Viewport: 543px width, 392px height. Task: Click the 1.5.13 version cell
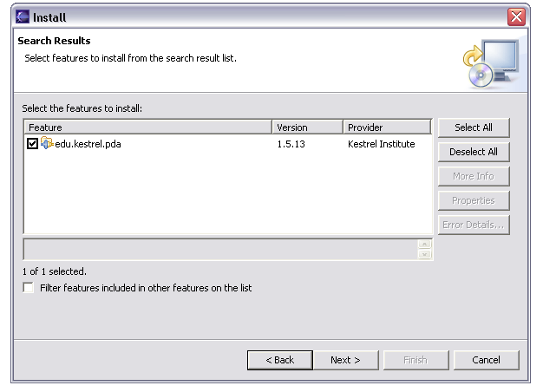pyautogui.click(x=291, y=144)
